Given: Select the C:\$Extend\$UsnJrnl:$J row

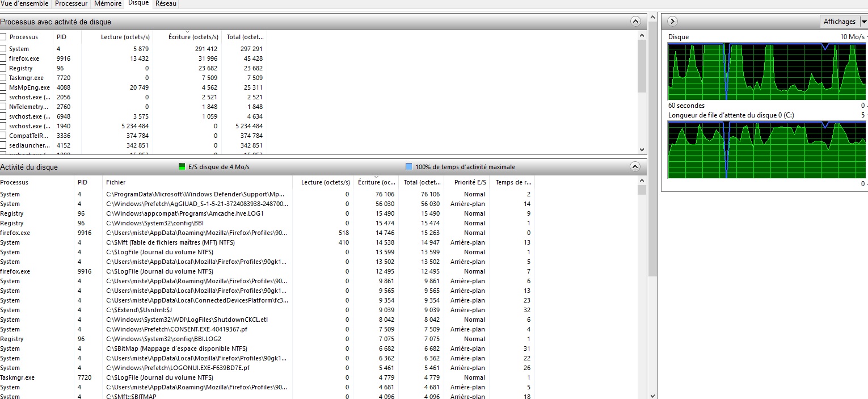Looking at the screenshot, I should pyautogui.click(x=267, y=310).
